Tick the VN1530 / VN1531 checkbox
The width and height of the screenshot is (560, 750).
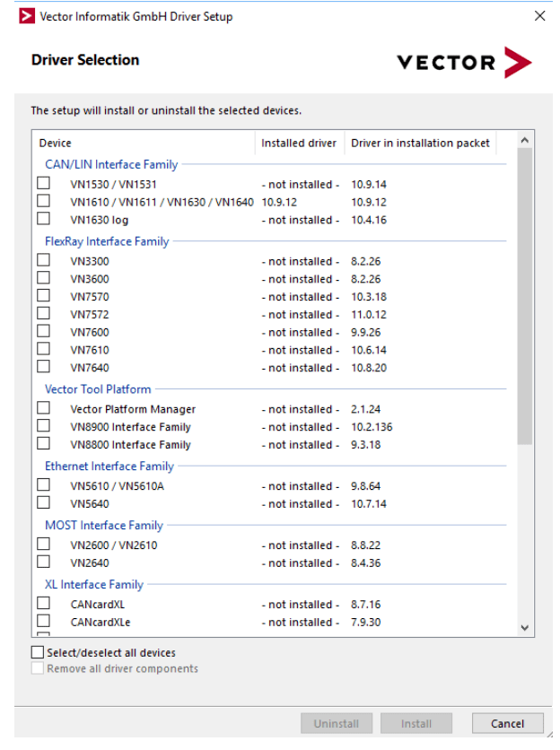tap(43, 184)
